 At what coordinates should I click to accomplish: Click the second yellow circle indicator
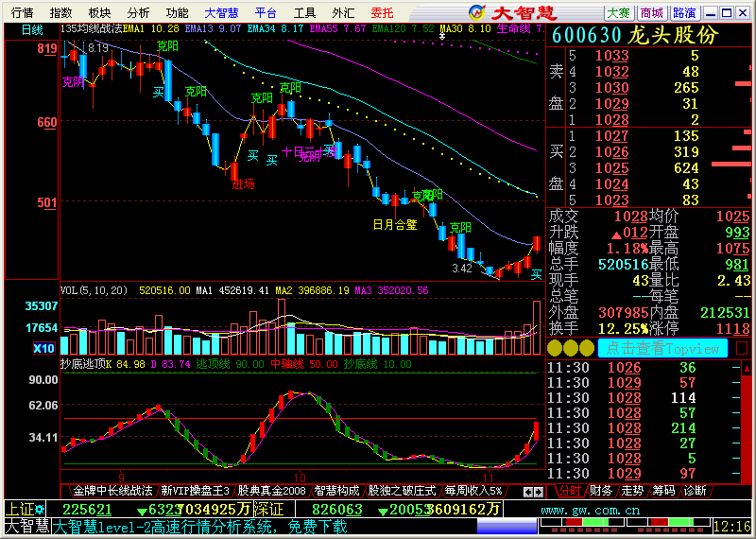[571, 348]
